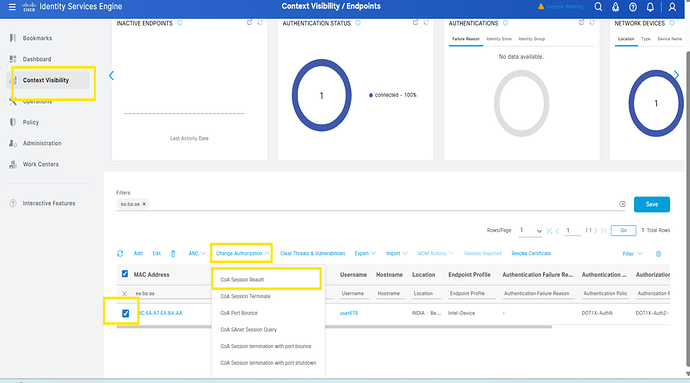Screen dimensions: 690x383
Task: Click the Policy shield icon
Action: pyautogui.click(x=13, y=122)
